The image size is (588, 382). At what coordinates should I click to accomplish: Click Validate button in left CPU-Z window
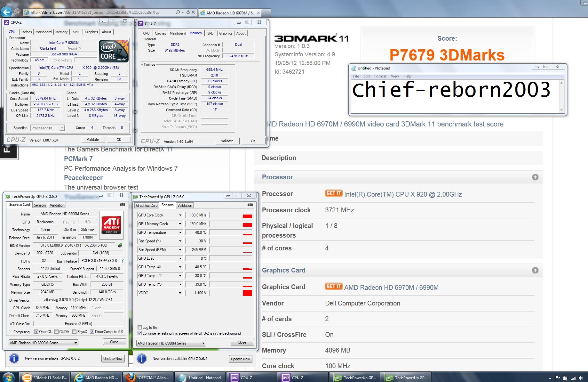[x=93, y=140]
